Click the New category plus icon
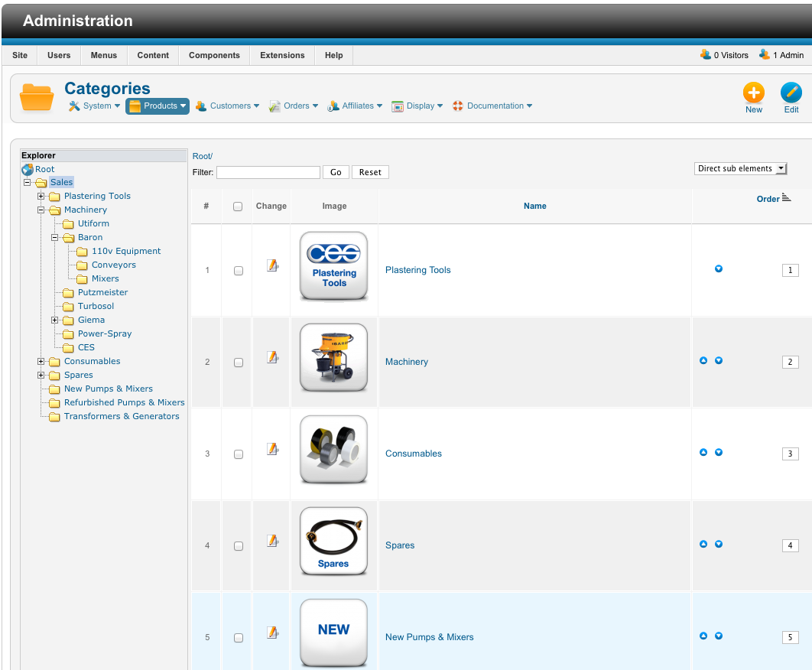Screen dimensions: 812x670 (753, 93)
